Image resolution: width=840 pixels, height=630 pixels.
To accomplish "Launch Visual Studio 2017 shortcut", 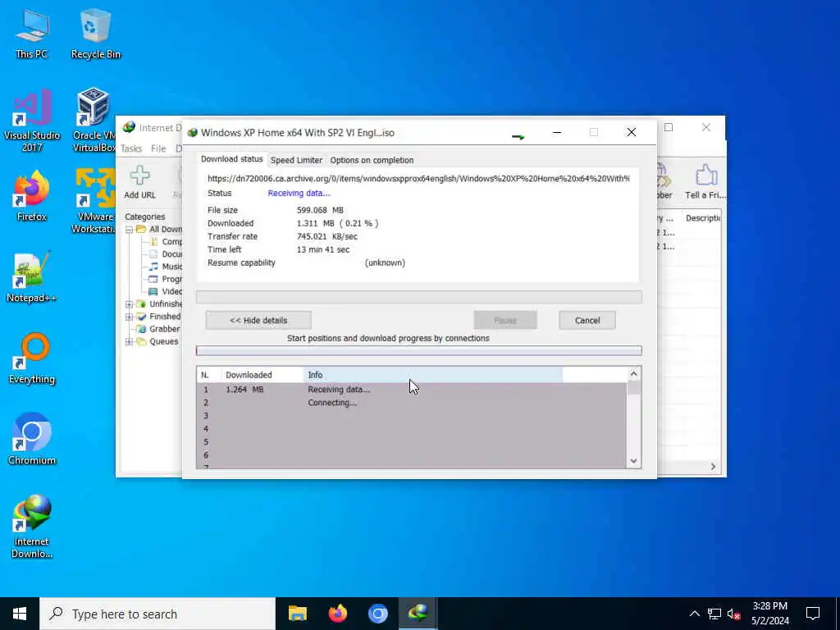I will coord(32,120).
